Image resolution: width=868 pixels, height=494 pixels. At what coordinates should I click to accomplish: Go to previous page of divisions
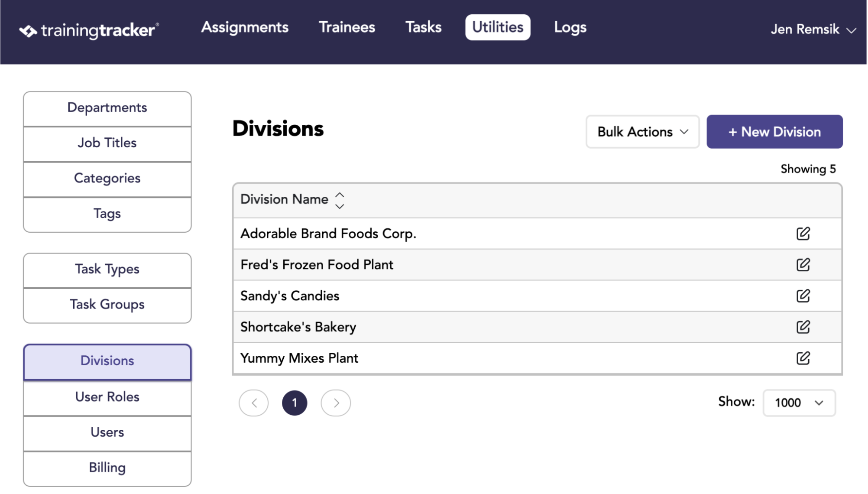[x=254, y=403]
